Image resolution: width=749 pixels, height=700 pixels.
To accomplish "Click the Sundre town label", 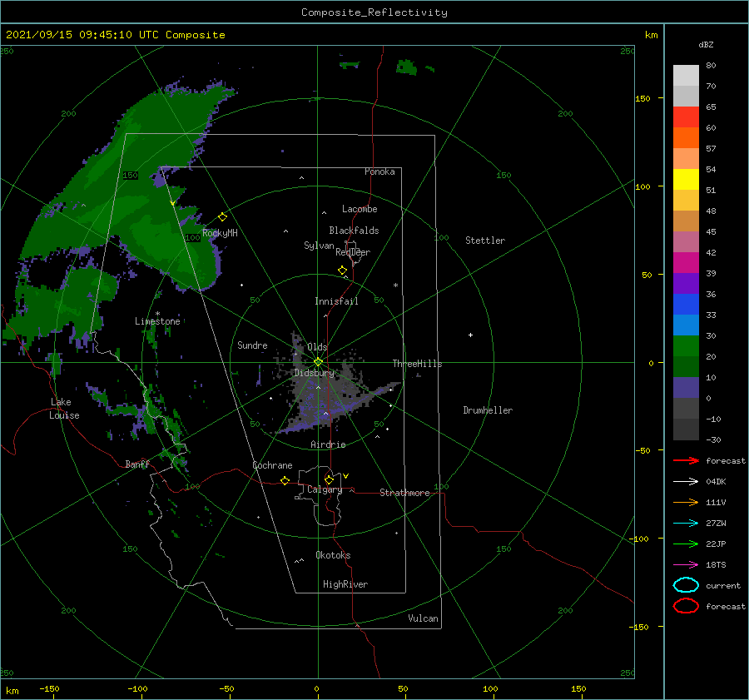I will tap(252, 345).
